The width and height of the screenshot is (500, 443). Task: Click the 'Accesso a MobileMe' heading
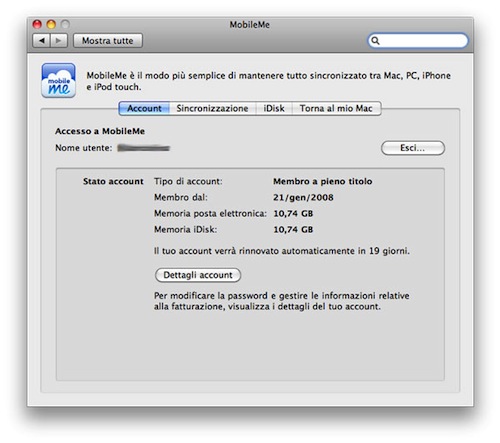coord(100,131)
